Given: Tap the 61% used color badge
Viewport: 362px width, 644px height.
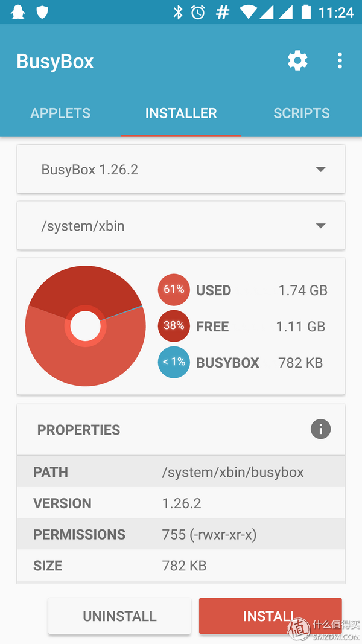Looking at the screenshot, I should coord(174,290).
